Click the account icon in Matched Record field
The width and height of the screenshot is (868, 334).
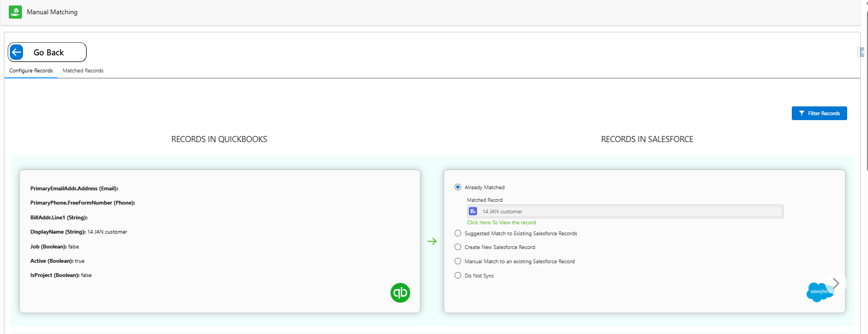(x=473, y=211)
